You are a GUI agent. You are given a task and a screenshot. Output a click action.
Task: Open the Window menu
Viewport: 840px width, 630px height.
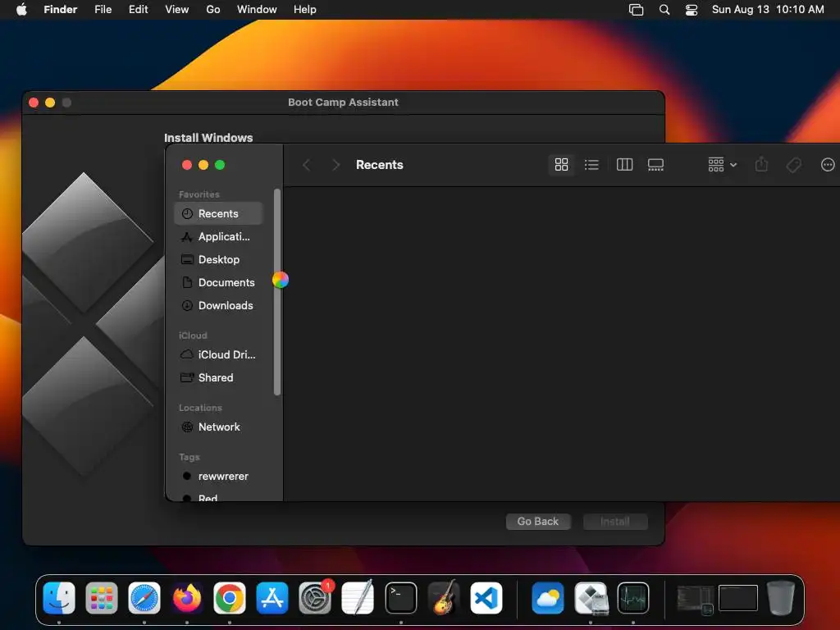click(257, 9)
